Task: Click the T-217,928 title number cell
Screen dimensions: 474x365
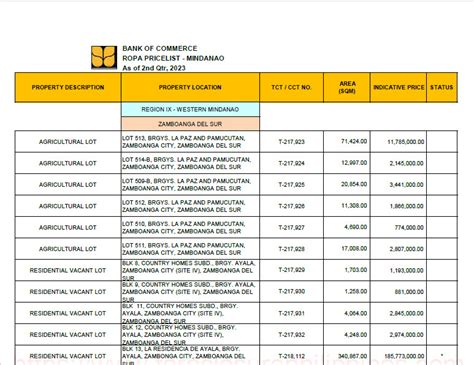Action: coord(291,249)
